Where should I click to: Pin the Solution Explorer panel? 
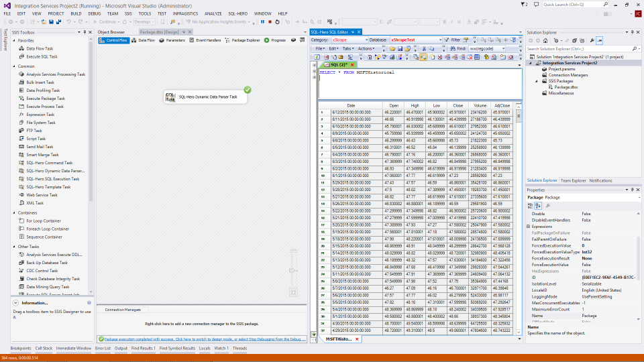[632, 32]
